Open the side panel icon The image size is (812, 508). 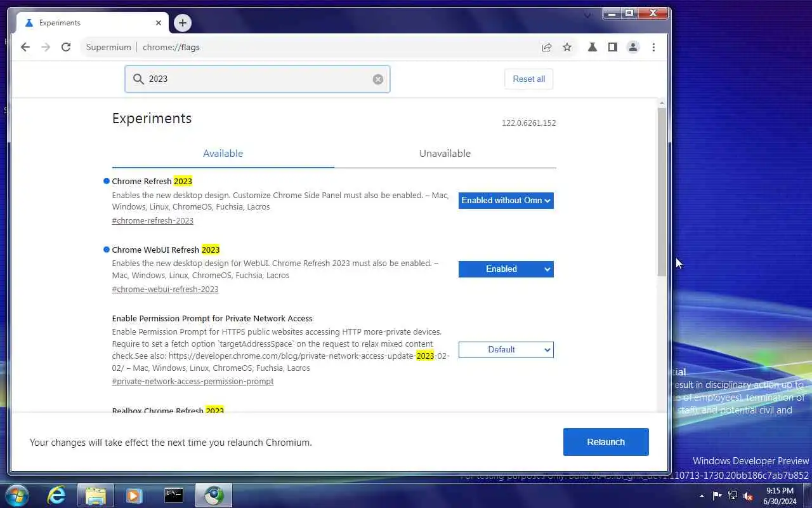tap(613, 47)
